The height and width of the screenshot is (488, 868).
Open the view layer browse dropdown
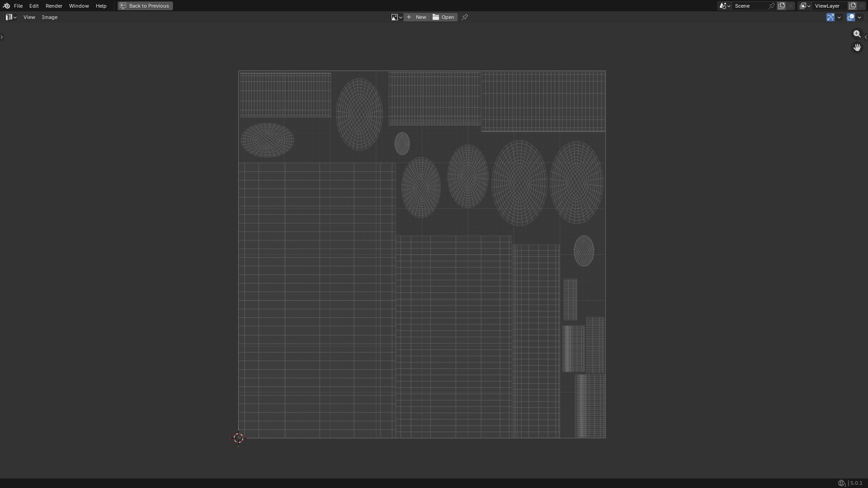(x=805, y=6)
